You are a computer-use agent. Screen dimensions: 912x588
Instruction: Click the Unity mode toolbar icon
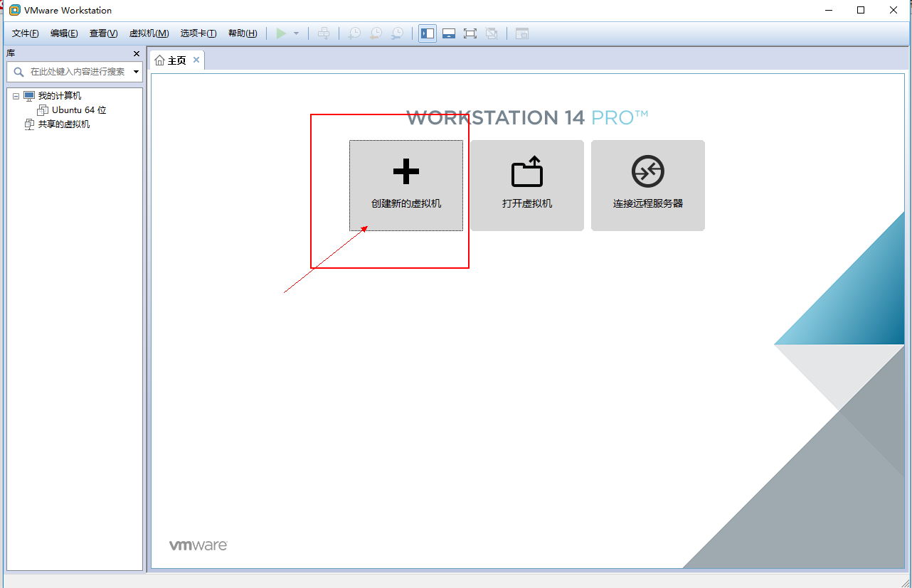[492, 33]
